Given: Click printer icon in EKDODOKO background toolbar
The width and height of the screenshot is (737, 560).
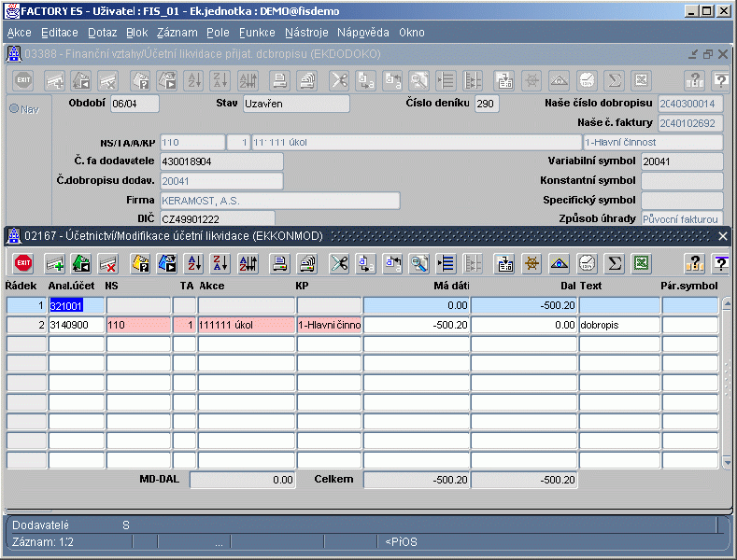Looking at the screenshot, I should [x=279, y=80].
